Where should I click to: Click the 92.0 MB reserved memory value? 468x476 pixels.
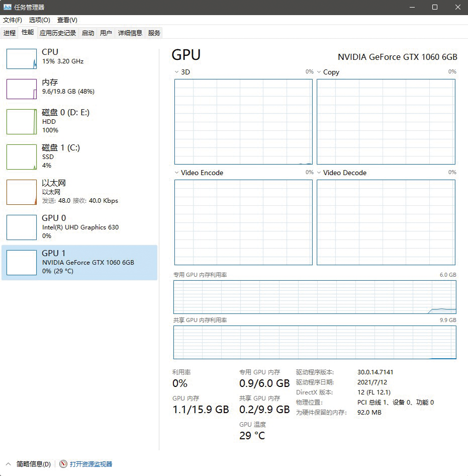(369, 412)
